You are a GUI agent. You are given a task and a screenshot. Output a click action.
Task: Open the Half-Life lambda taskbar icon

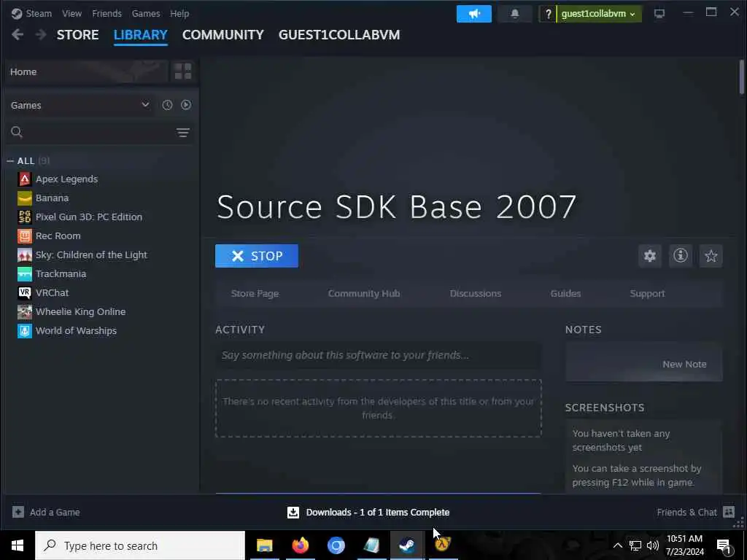443,545
